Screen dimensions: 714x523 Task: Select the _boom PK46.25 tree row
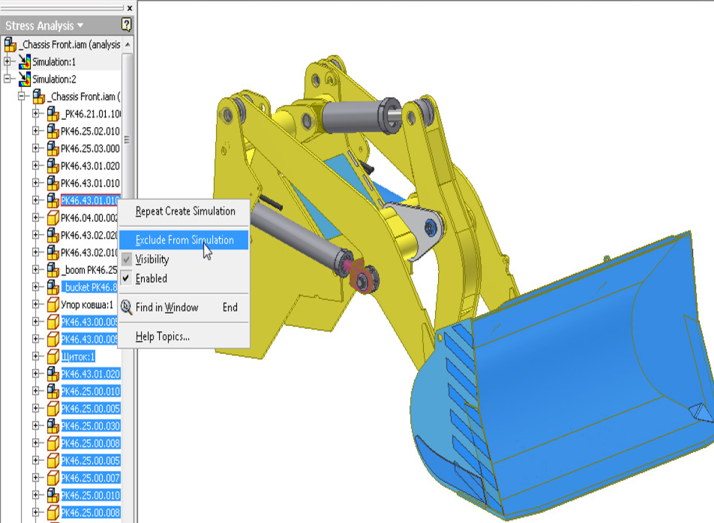(x=89, y=270)
